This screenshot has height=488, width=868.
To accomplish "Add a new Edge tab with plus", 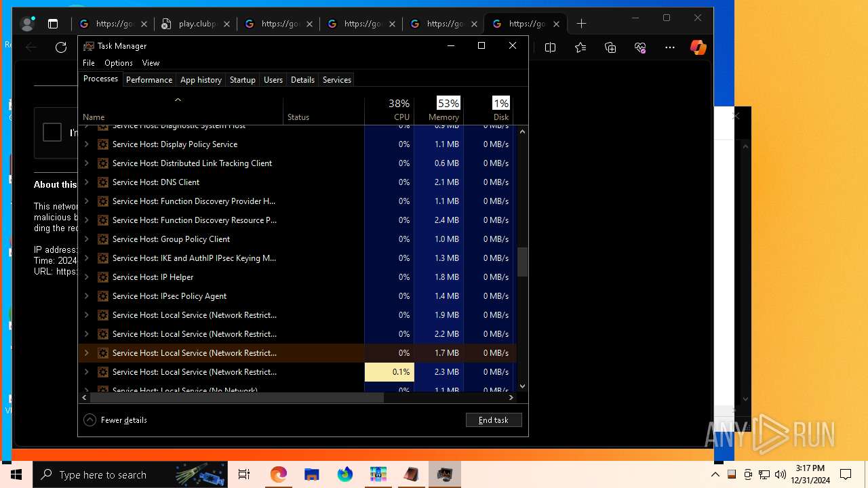I will pyautogui.click(x=581, y=24).
